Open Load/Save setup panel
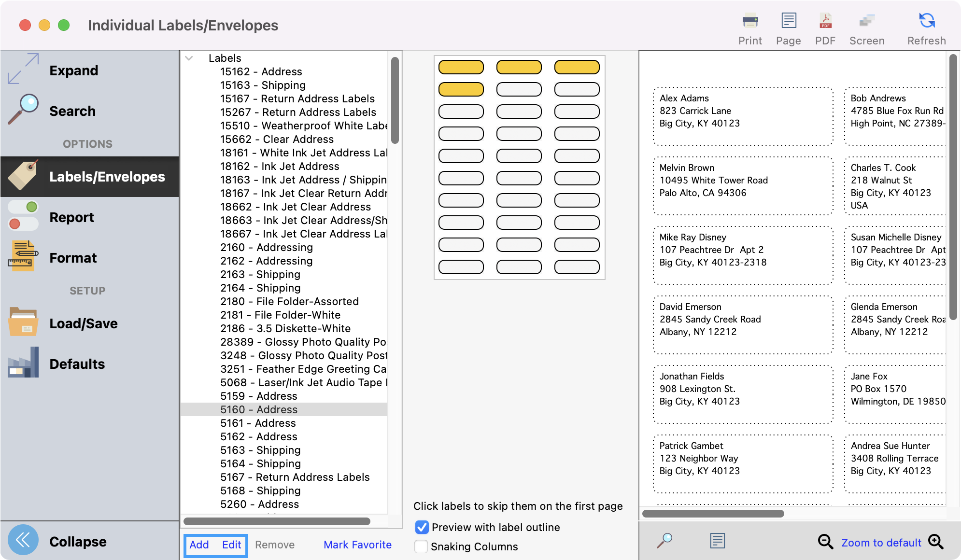This screenshot has width=961, height=560. 83,323
